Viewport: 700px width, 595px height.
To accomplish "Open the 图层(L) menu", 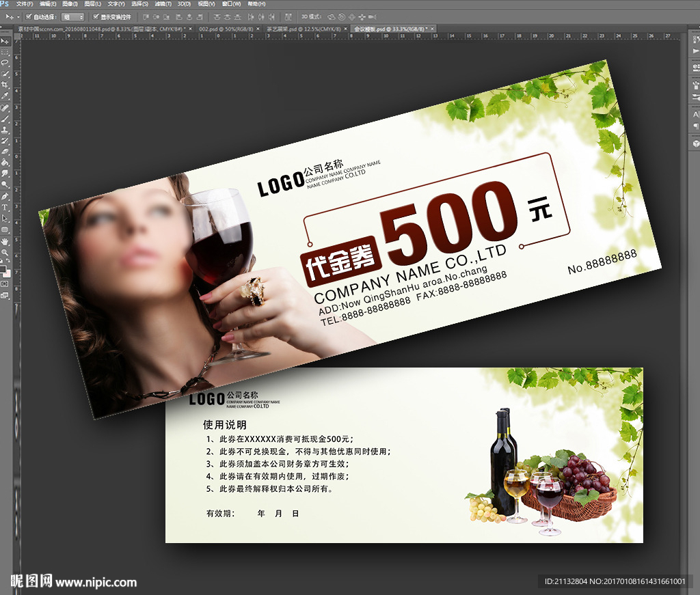I will click(x=92, y=3).
